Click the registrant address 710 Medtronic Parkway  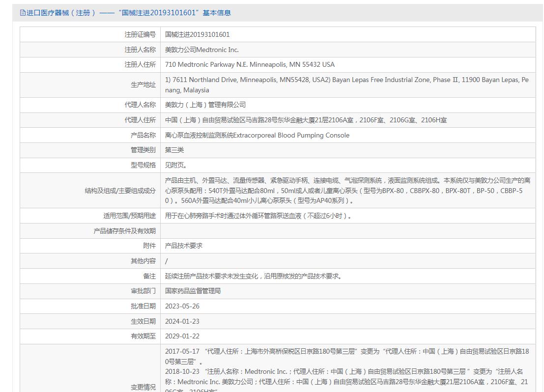point(250,64)
